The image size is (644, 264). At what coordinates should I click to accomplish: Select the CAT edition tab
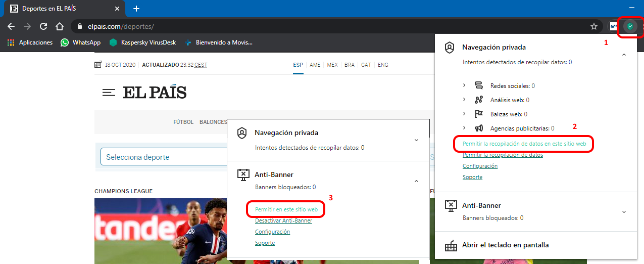[366, 65]
